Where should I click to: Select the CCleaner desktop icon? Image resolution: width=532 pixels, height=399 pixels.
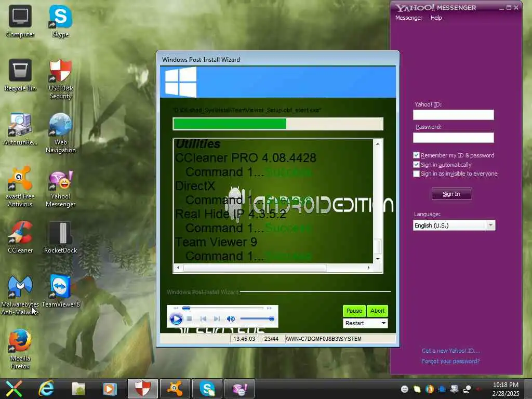20,237
